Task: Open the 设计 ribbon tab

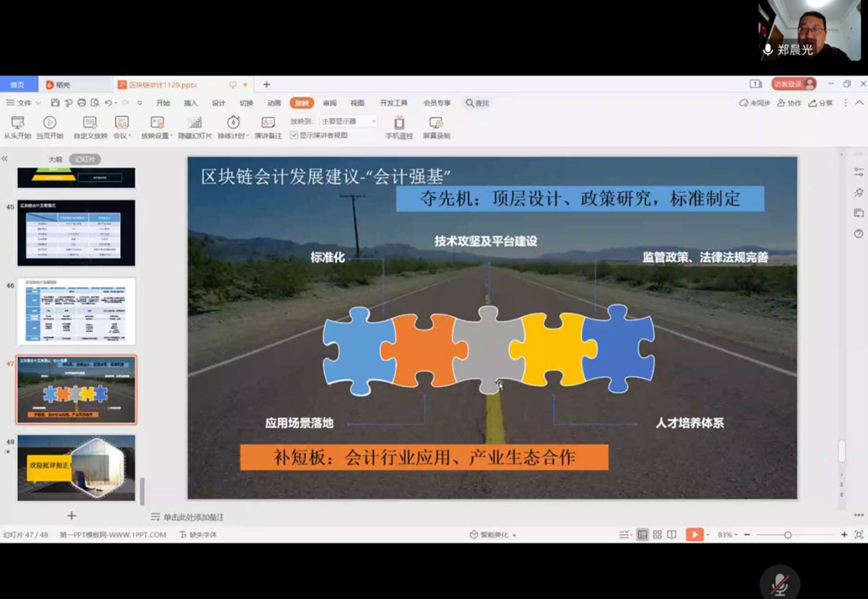Action: click(218, 103)
